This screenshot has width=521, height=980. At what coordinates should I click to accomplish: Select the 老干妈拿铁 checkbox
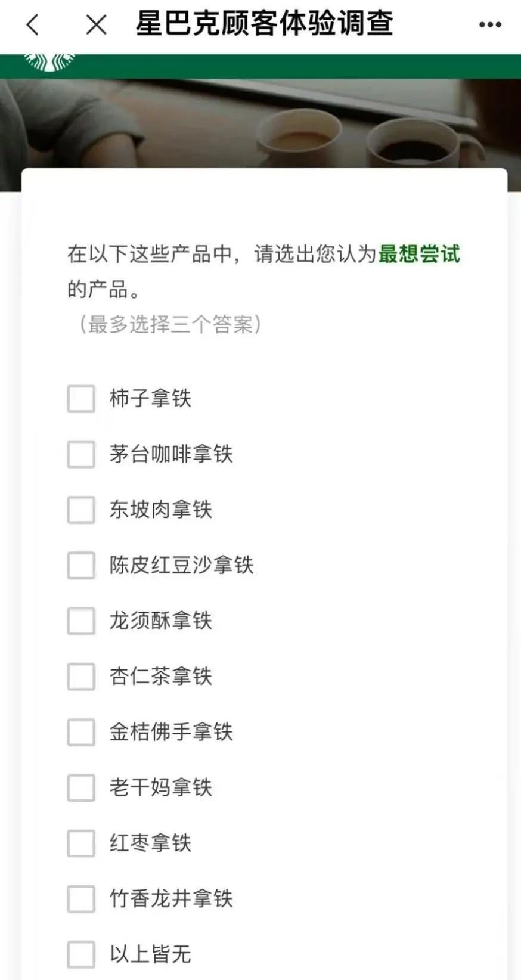[x=81, y=788]
